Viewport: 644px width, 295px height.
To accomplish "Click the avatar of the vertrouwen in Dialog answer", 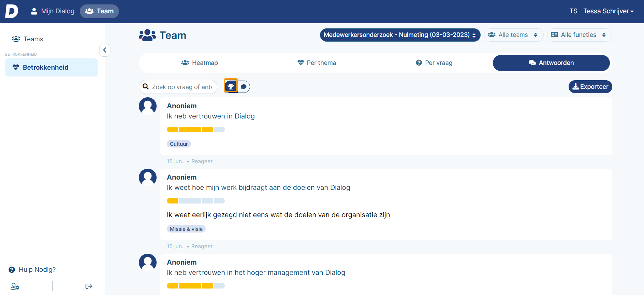I will click(148, 106).
